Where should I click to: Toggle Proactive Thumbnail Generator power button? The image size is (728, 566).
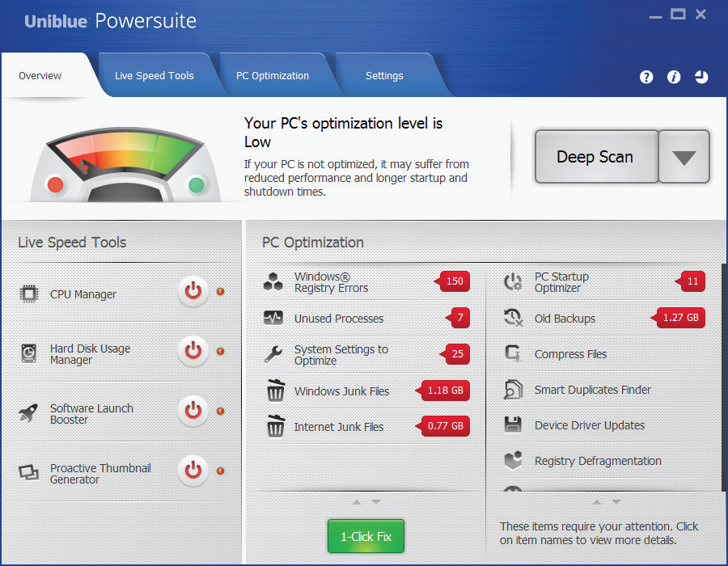point(193,471)
